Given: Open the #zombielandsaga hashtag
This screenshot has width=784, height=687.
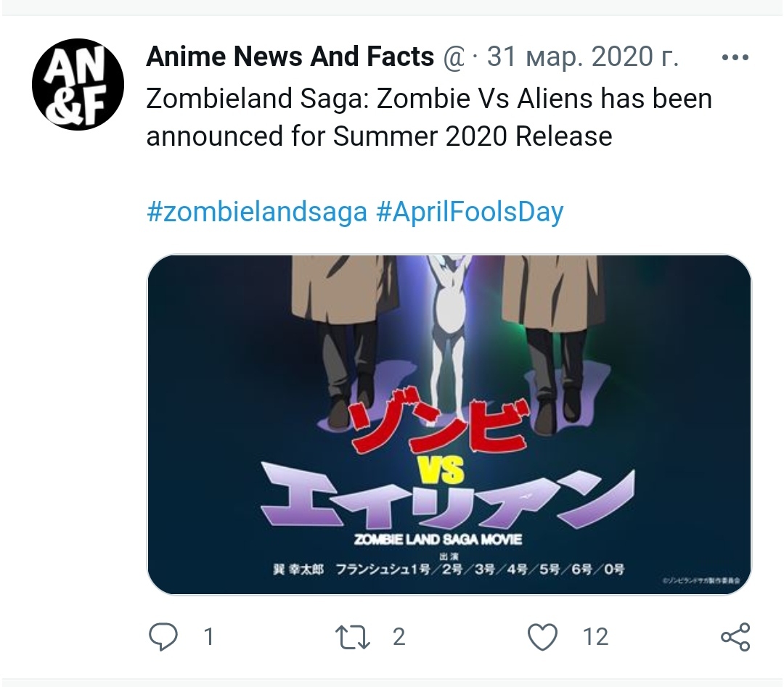Looking at the screenshot, I should click(x=257, y=212).
